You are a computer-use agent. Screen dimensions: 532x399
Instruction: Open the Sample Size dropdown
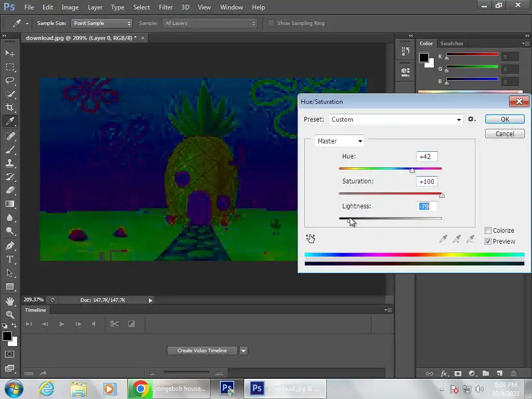point(101,23)
